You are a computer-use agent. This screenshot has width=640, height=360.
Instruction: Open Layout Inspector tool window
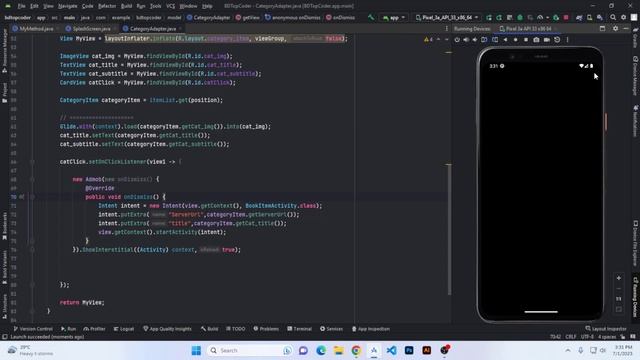(x=606, y=329)
